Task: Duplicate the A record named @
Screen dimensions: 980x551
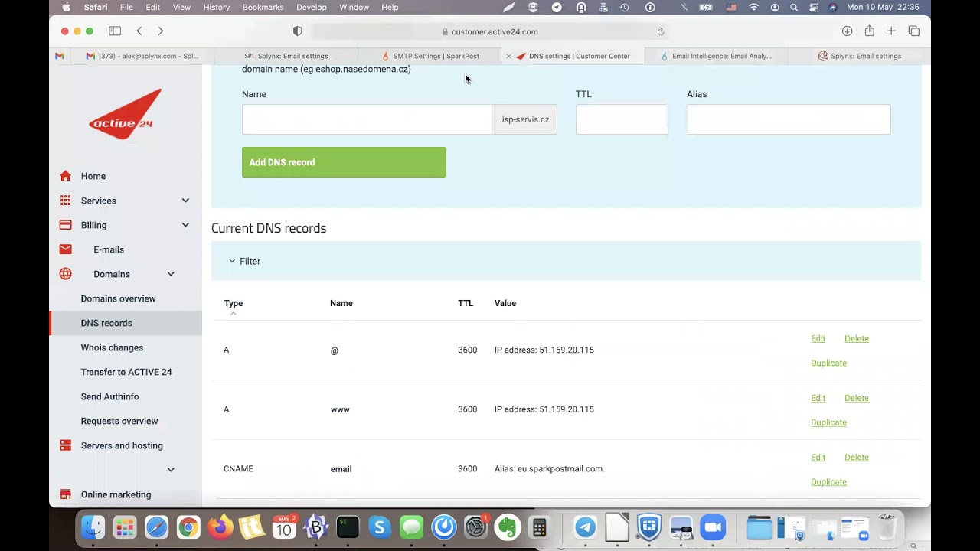Action: [x=828, y=363]
